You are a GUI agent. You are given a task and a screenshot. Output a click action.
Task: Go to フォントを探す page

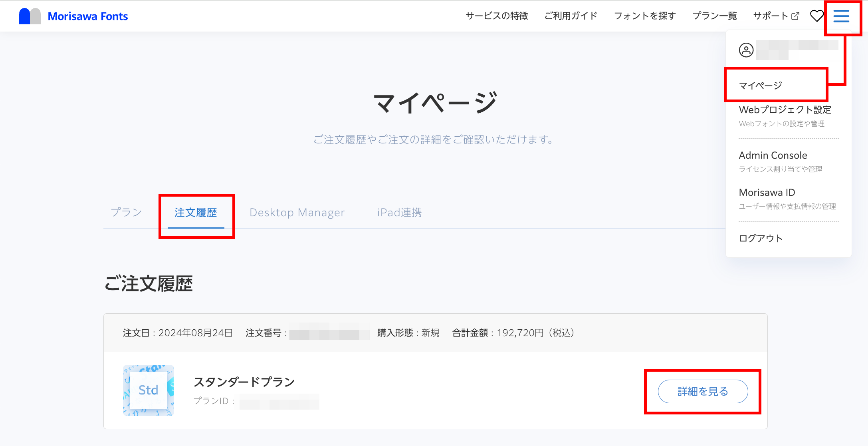click(645, 16)
